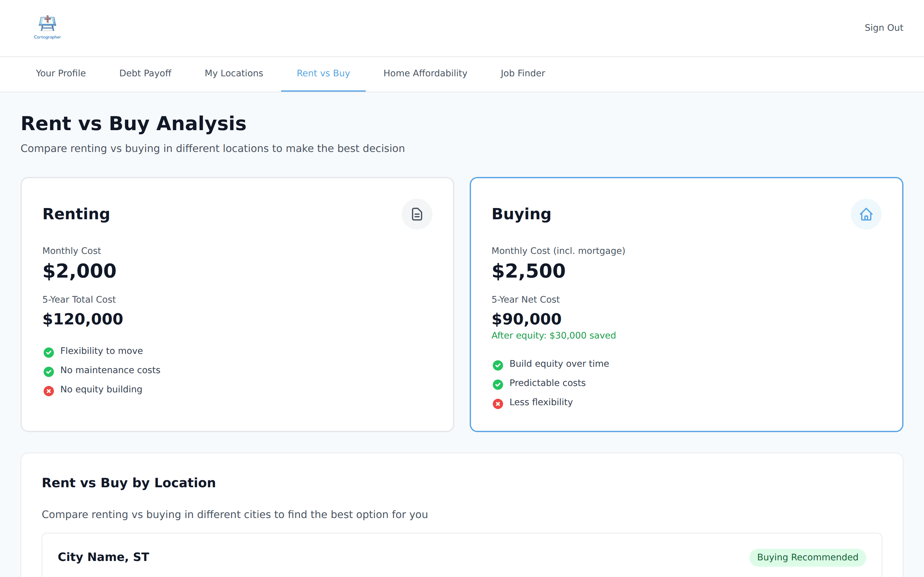Screen dimensions: 924x577
Task: Click the Buying Recommended badge
Action: click(x=807, y=557)
